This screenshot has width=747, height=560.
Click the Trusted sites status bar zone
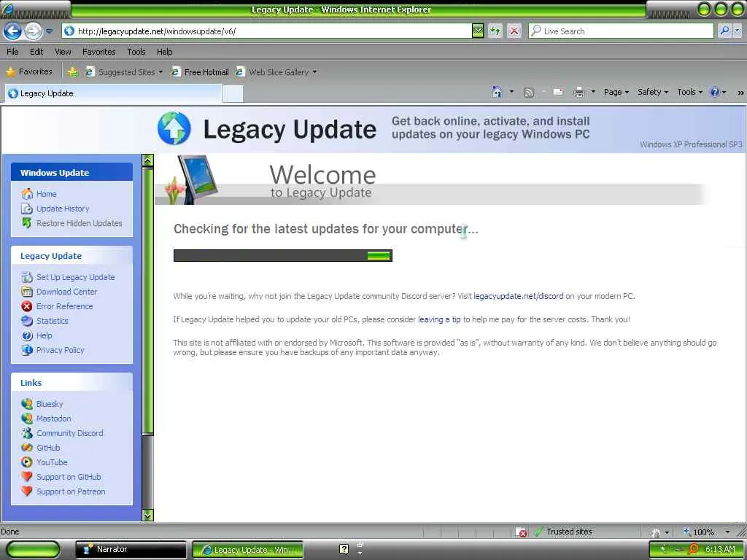coord(564,532)
